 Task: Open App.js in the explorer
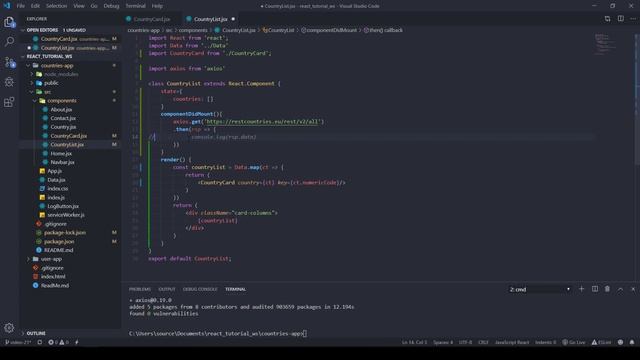point(54,171)
